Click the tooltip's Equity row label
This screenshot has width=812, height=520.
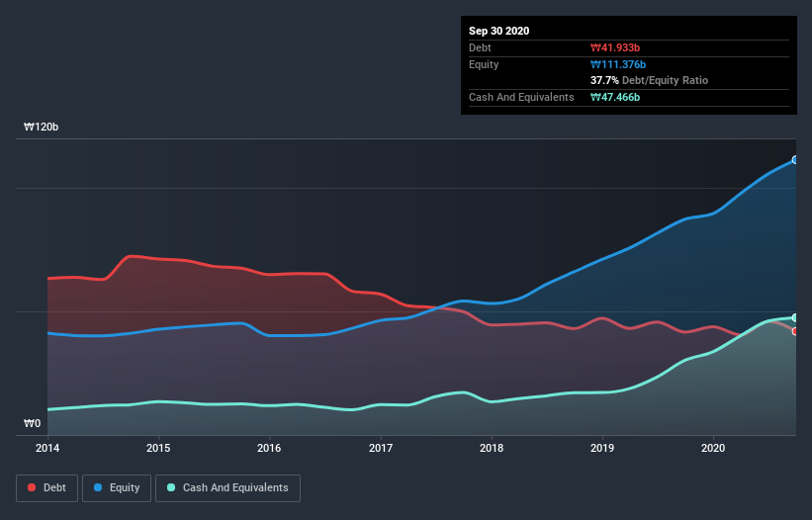click(x=484, y=64)
